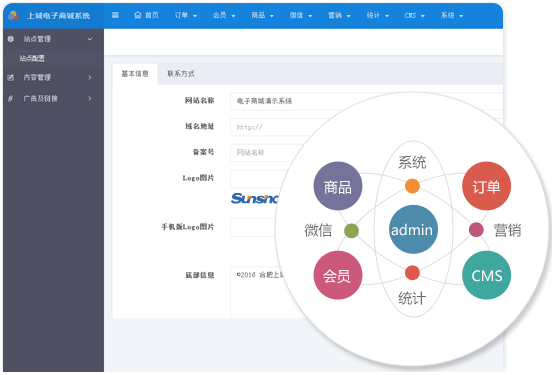Select the 基本信息 tab
The height and width of the screenshot is (375, 555).
pos(135,74)
